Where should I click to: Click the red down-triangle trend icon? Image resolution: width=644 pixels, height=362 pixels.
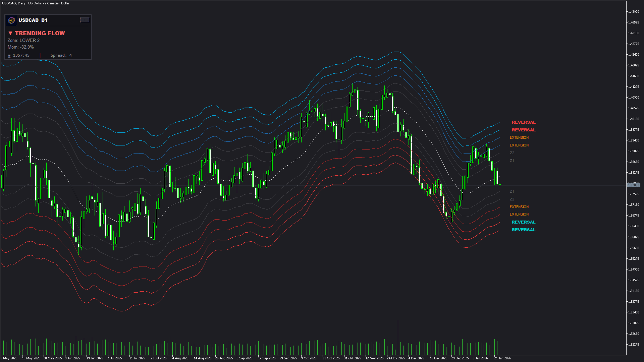click(x=10, y=33)
